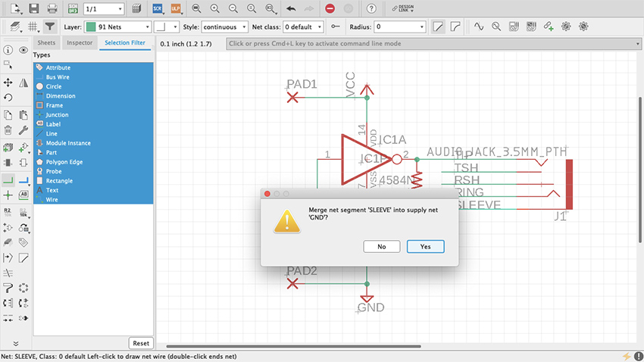
Task: Click the Show eye tool icon
Action: (x=23, y=50)
